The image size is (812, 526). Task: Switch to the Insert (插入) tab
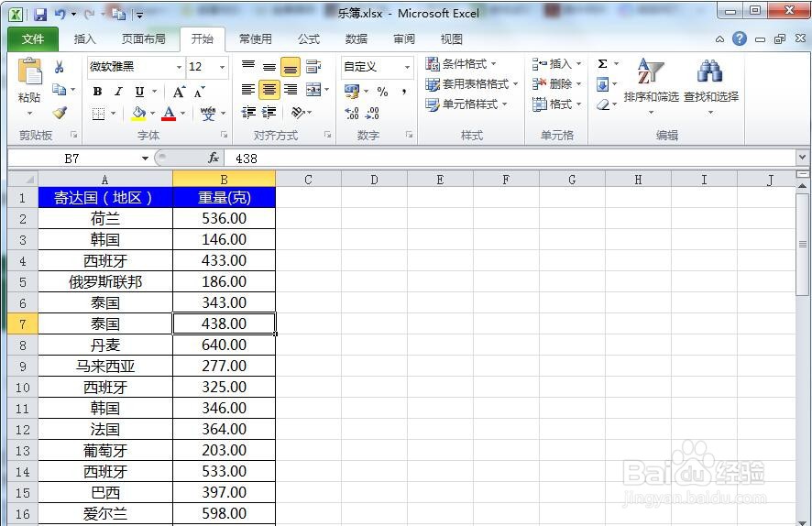(85, 39)
